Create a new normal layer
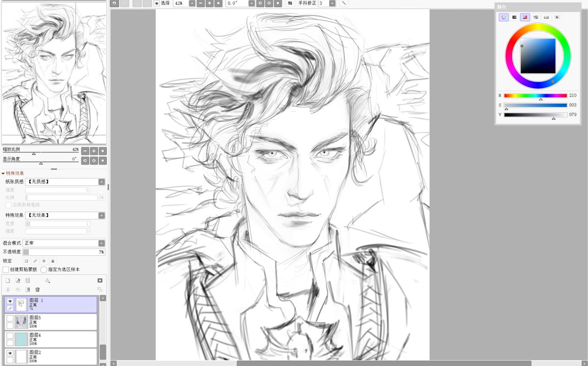This screenshot has width=588, height=366. point(8,281)
